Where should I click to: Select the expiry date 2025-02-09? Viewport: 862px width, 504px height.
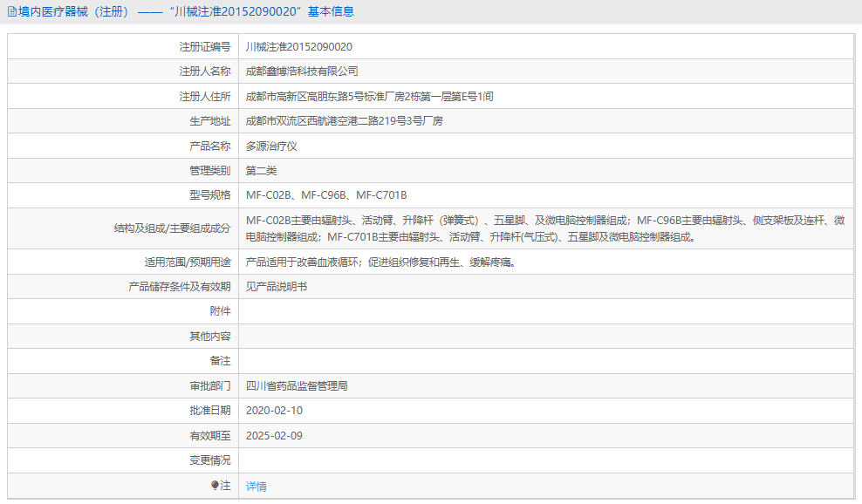click(274, 436)
